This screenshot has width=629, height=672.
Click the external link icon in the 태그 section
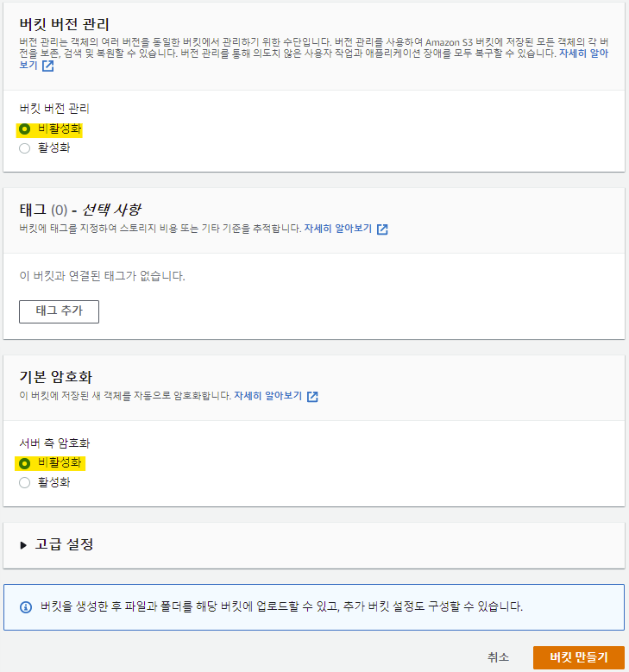point(382,229)
